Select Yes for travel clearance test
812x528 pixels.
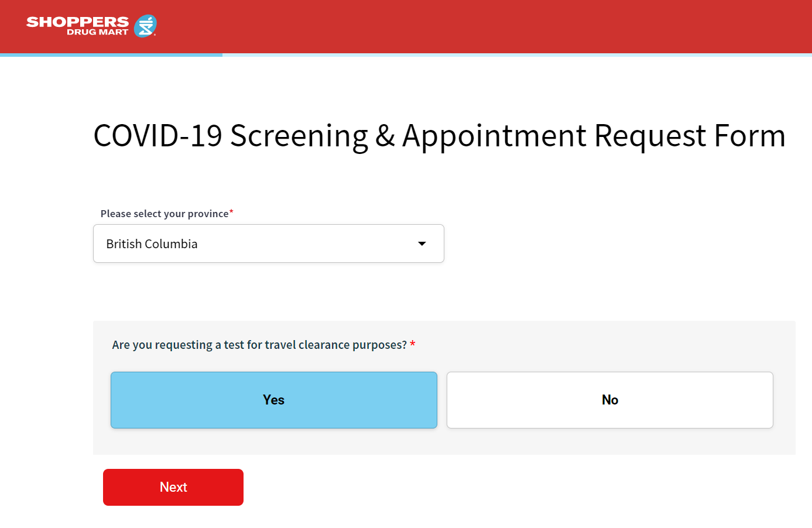coord(273,400)
